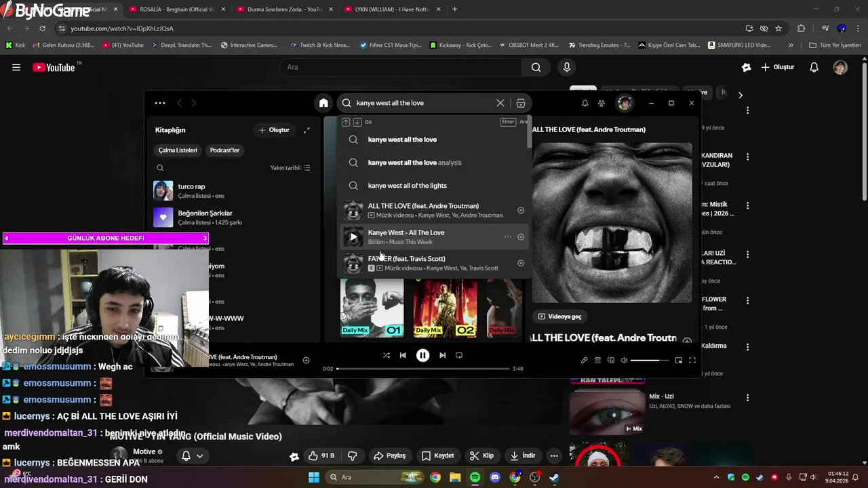The image size is (868, 488).
Task: Click YouTube search box
Action: [x=400, y=67]
